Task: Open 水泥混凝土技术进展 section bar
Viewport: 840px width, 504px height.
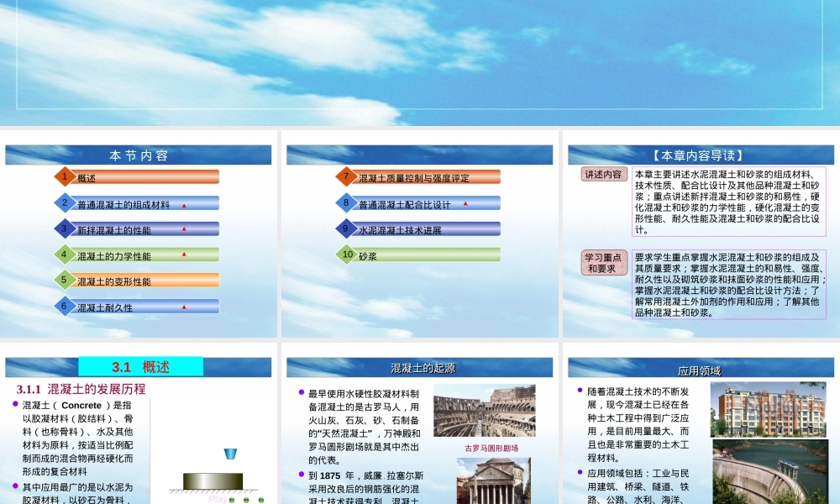Action: click(426, 228)
